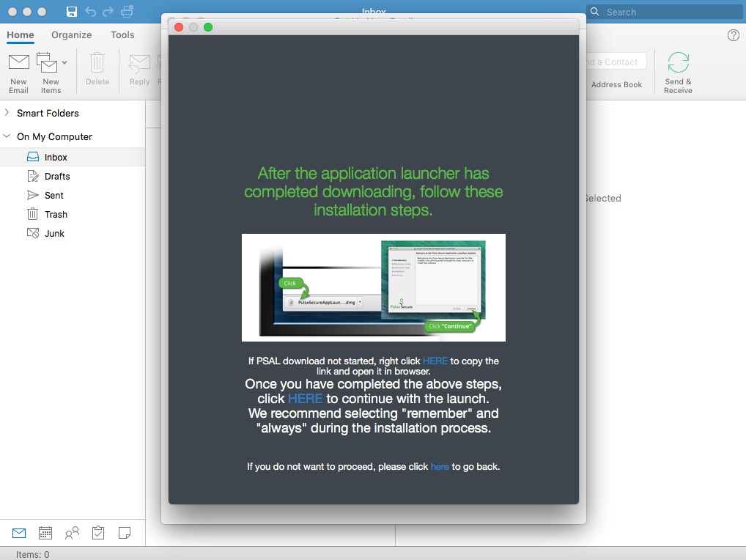The width and height of the screenshot is (746, 560).
Task: Switch to the Organize tab
Action: 71,34
